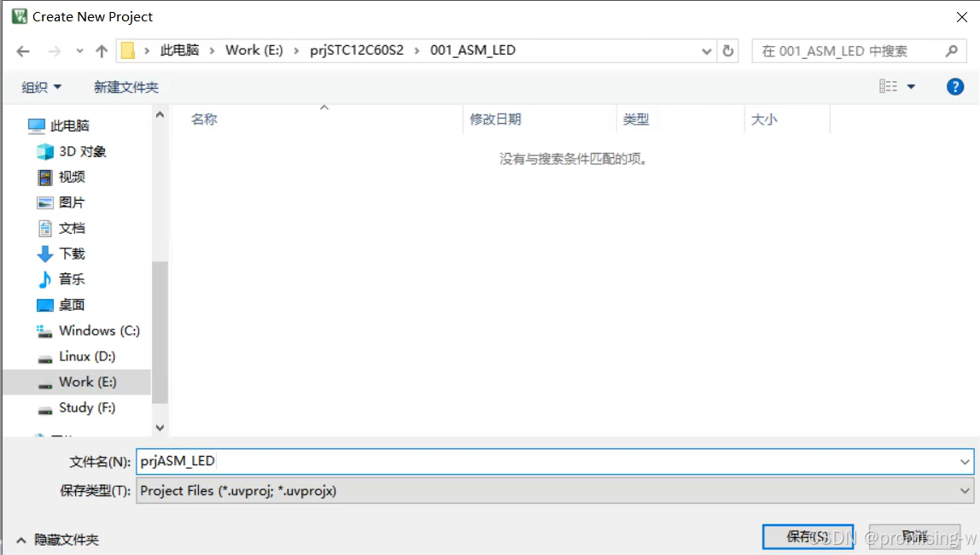980x555 pixels.
Task: Select Work (E:) in the breadcrumb
Action: [254, 50]
